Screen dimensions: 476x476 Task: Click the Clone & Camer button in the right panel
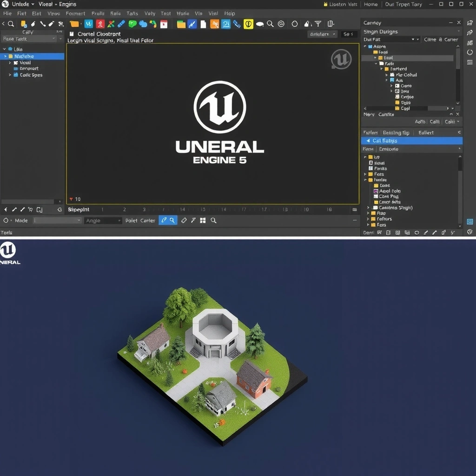(441, 40)
